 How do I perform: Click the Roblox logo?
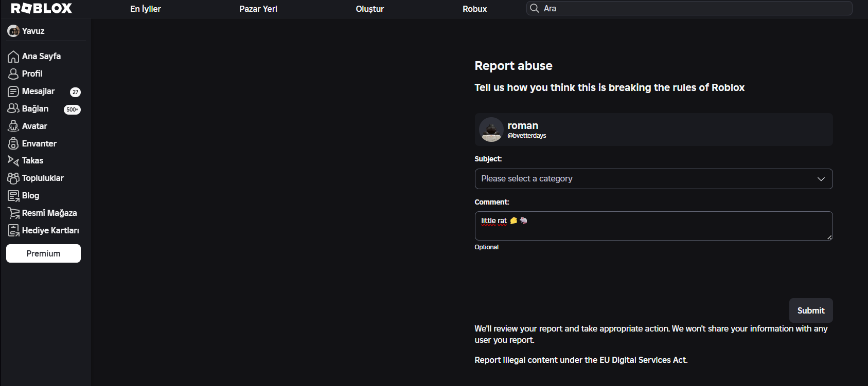point(42,8)
